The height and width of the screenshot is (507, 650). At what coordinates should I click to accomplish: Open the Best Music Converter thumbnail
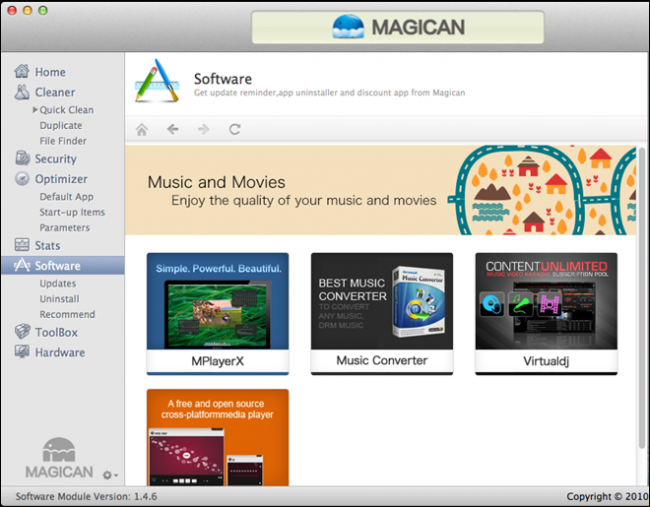pyautogui.click(x=382, y=301)
